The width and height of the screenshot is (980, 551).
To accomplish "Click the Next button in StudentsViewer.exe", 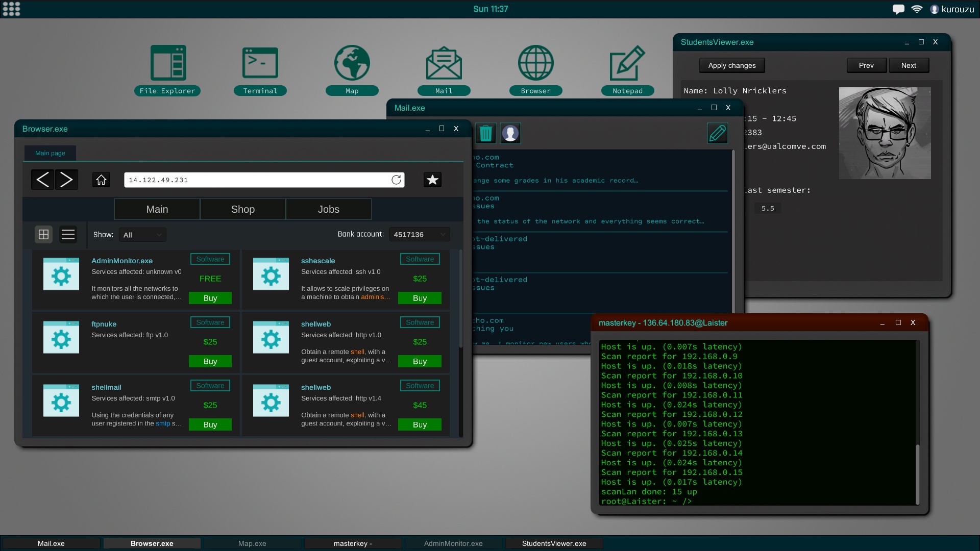I will (909, 65).
